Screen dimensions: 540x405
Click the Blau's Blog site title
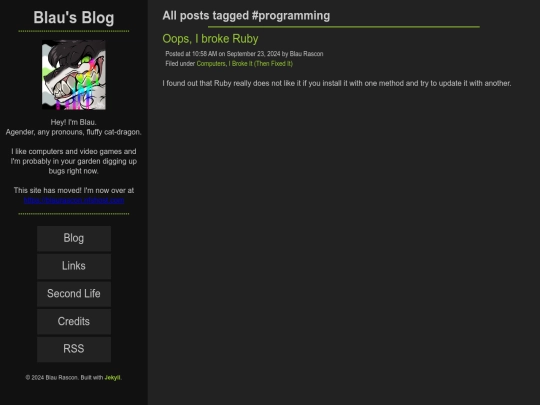[x=74, y=18]
